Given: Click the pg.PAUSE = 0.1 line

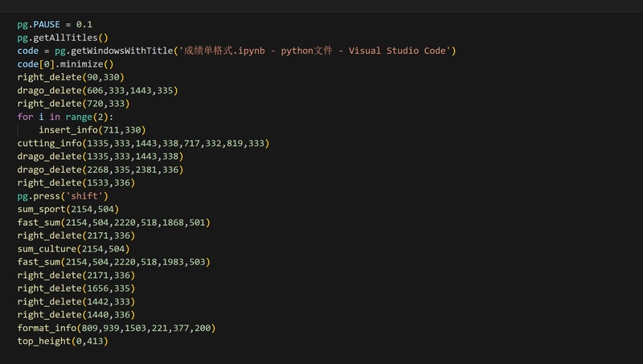Looking at the screenshot, I should tap(55, 25).
